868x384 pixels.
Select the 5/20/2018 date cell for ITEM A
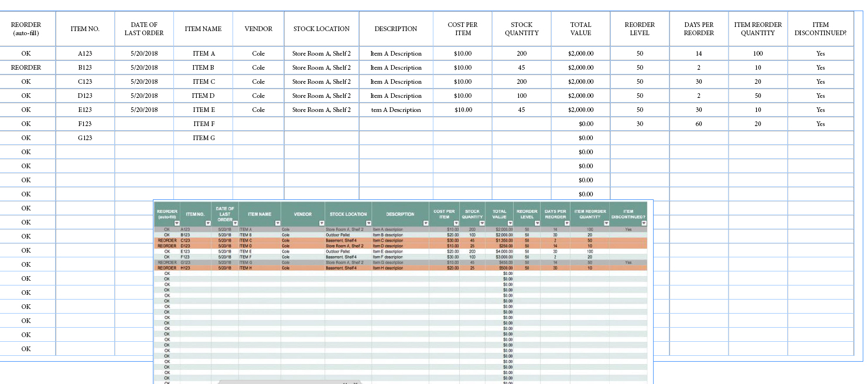(143, 53)
